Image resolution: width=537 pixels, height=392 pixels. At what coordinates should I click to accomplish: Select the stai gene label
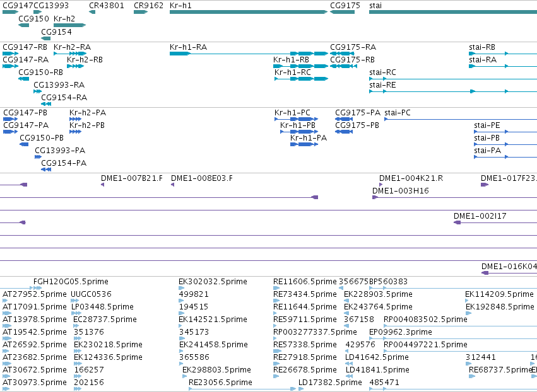coord(375,6)
